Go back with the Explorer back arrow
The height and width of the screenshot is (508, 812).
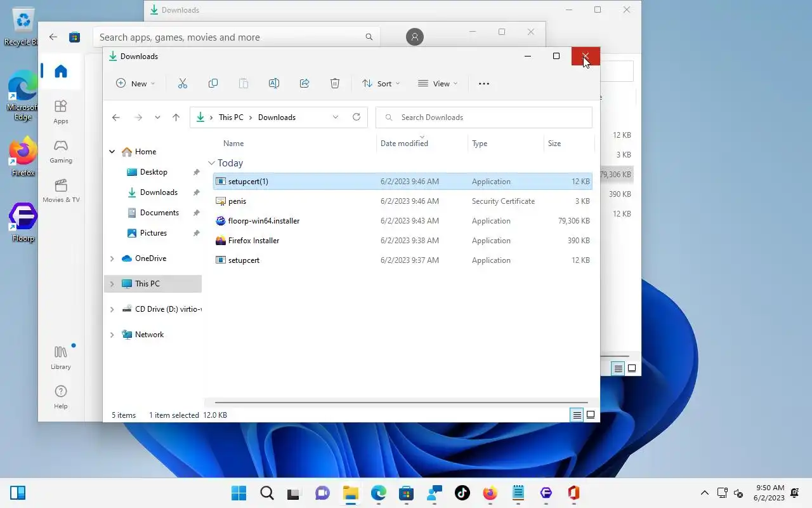(116, 117)
